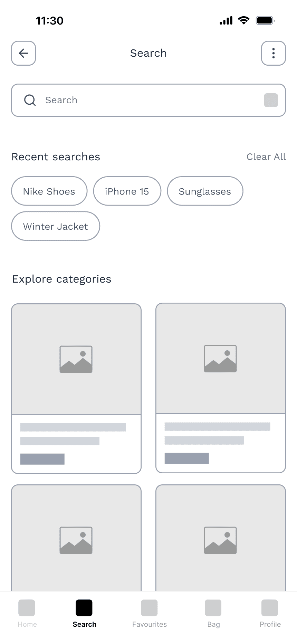Tap the bottom-left category image placeholder
The width and height of the screenshot is (297, 644).
[76, 540]
